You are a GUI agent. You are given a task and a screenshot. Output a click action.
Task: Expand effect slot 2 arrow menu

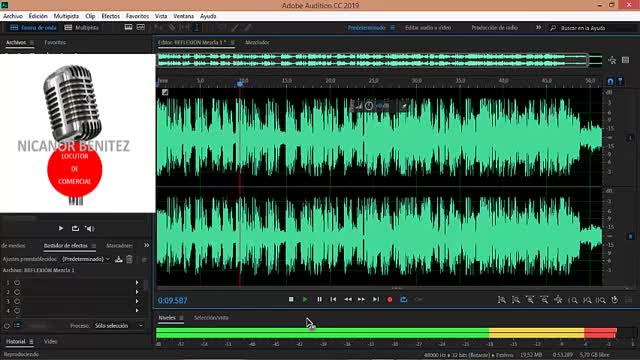pos(137,292)
